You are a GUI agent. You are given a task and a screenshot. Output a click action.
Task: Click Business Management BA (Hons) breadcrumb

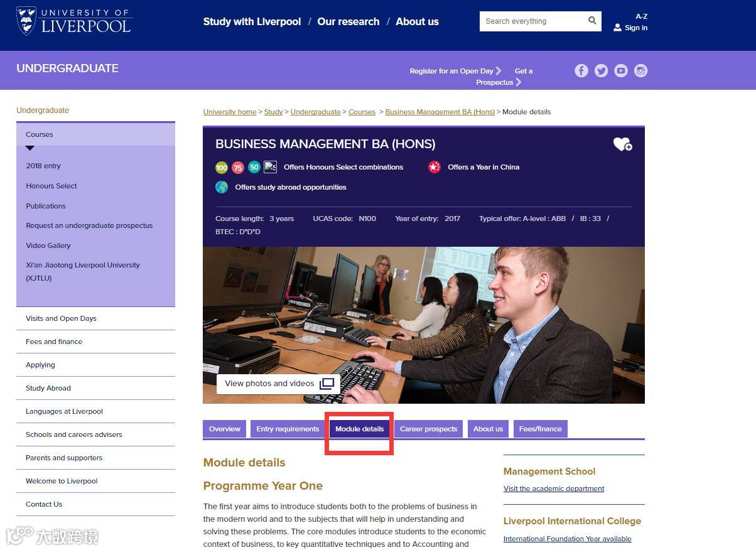(x=440, y=112)
